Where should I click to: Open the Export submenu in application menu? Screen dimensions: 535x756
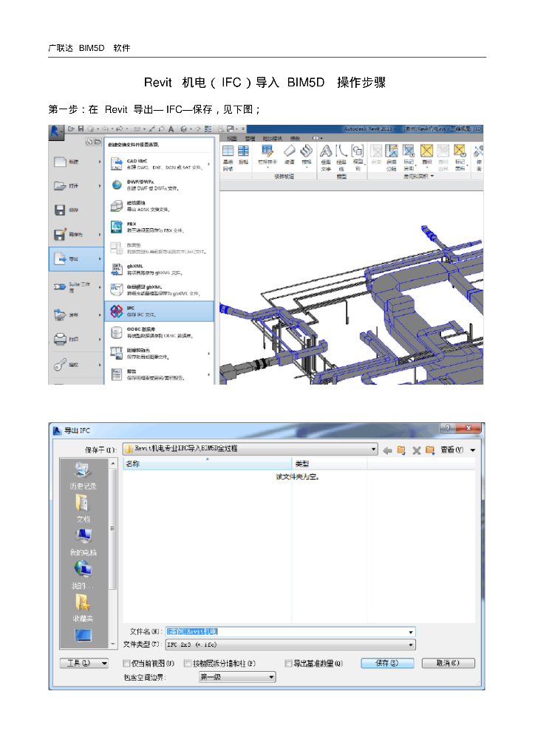(x=75, y=259)
